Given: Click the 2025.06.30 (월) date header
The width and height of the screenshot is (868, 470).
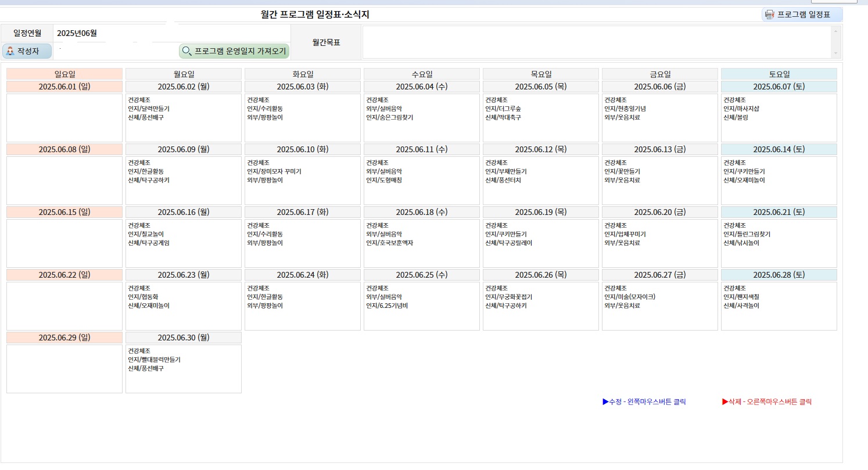Looking at the screenshot, I should click(184, 338).
